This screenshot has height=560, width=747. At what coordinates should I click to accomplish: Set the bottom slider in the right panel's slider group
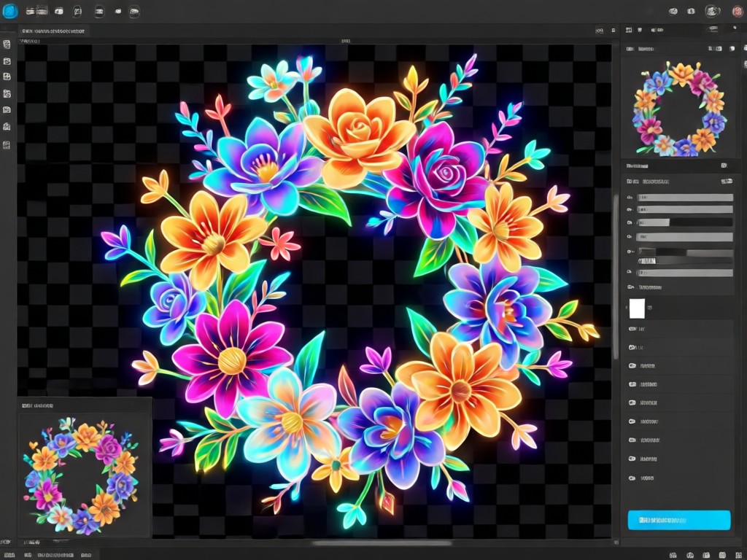click(684, 273)
